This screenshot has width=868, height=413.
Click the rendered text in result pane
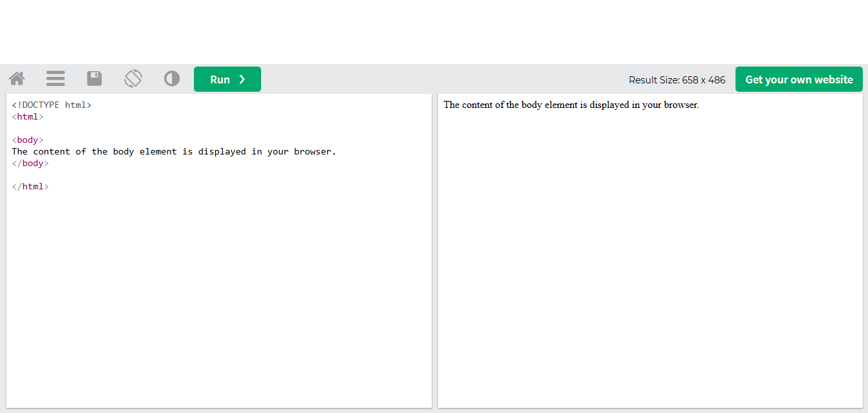(571, 105)
